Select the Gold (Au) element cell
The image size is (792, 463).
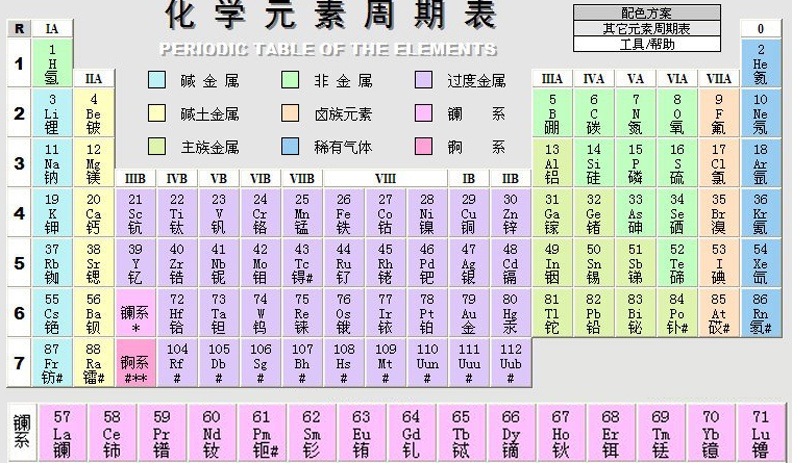[469, 313]
